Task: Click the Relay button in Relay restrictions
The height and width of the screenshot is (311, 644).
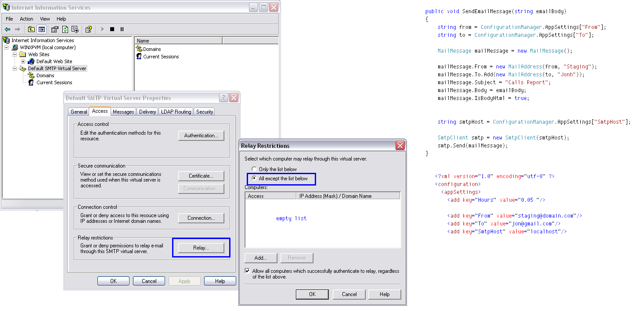Action: [201, 247]
